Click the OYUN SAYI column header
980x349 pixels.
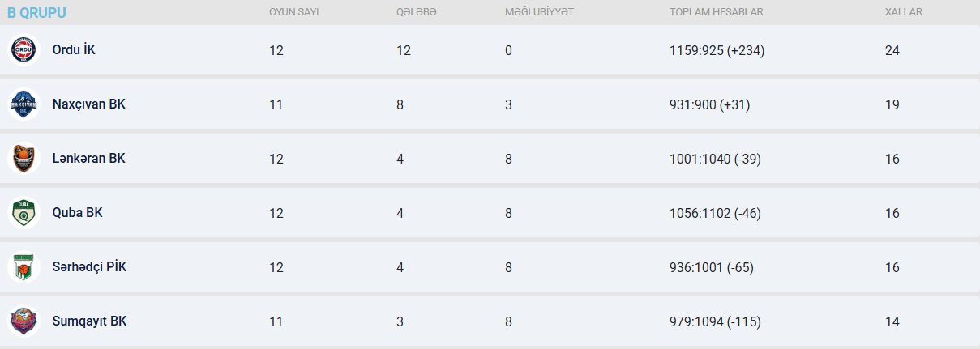click(x=293, y=12)
